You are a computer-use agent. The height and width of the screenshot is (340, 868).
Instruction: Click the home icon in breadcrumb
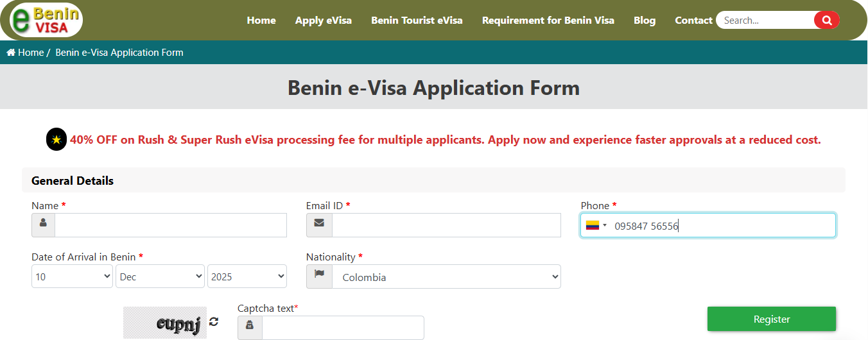click(x=11, y=53)
